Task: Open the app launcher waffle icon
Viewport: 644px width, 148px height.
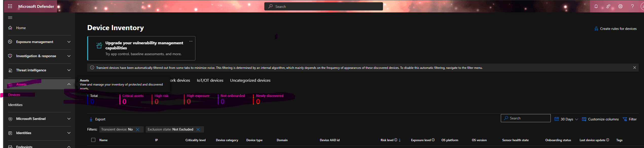Action: click(10, 6)
